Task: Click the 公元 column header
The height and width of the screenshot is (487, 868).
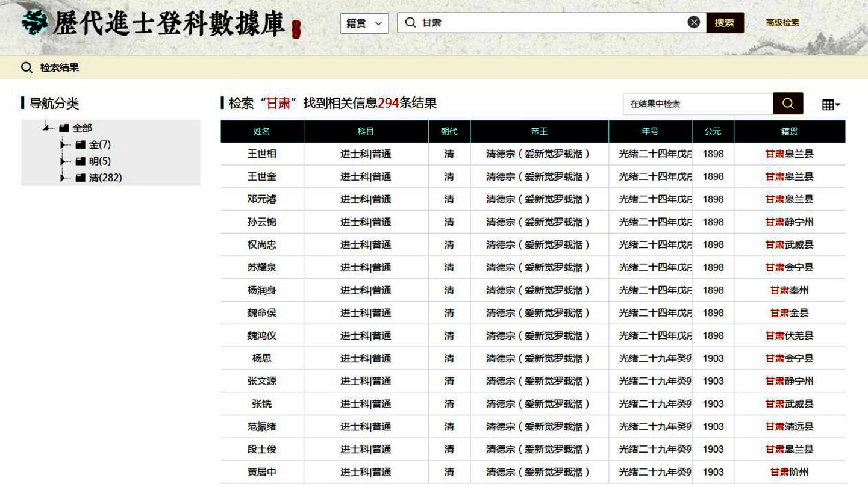Action: pos(713,131)
